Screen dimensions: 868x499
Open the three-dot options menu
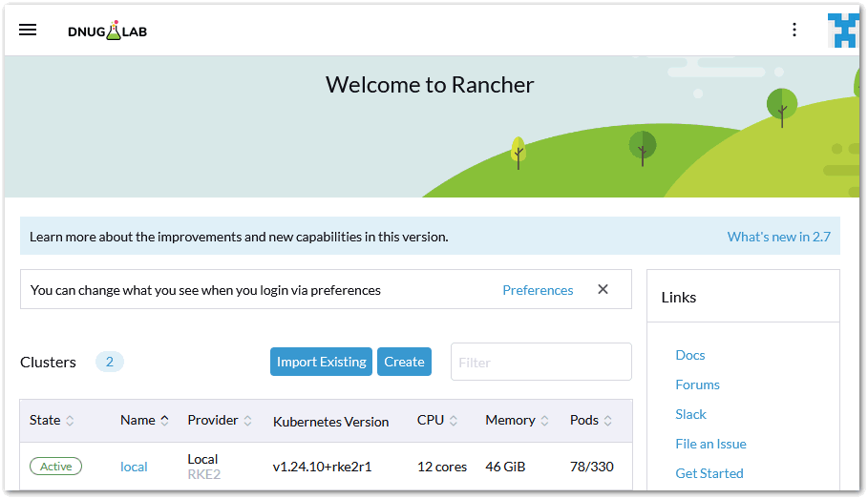[x=794, y=30]
